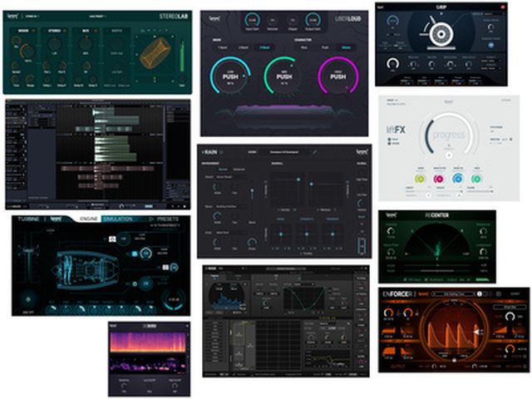532x399 pixels.
Task: Toggle the blue square switch in Turbine
Action: click(135, 254)
